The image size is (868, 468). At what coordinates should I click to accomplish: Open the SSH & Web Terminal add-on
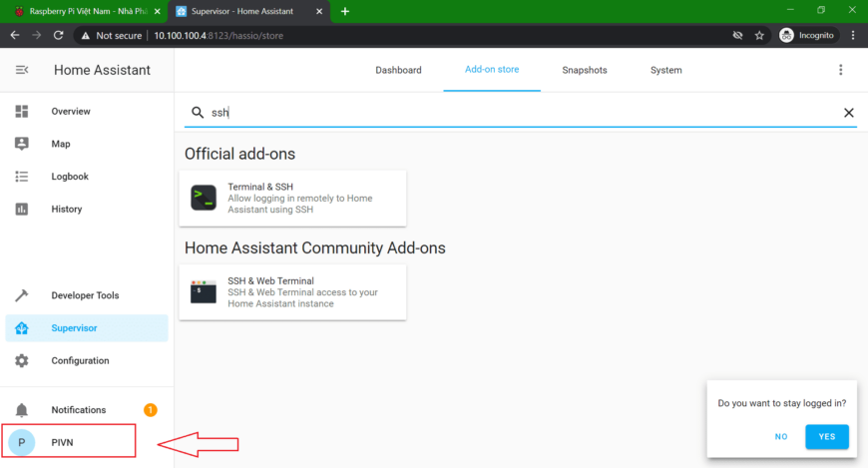pos(292,292)
